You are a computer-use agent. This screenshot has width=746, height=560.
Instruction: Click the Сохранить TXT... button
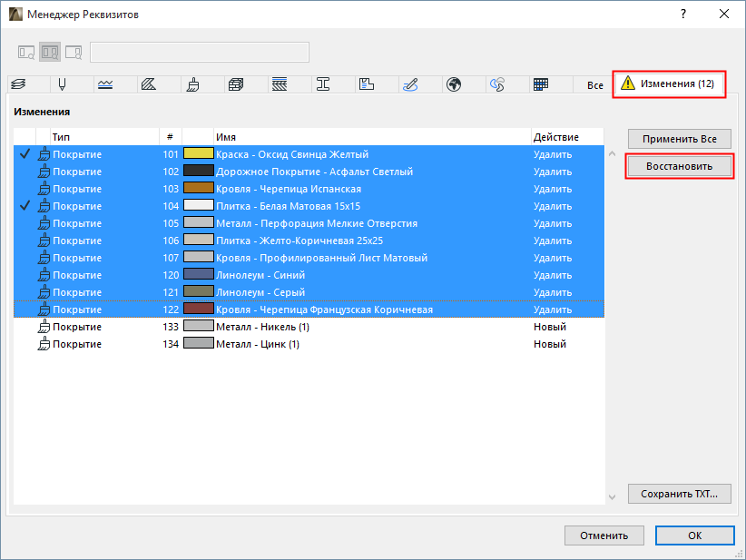[x=680, y=494]
